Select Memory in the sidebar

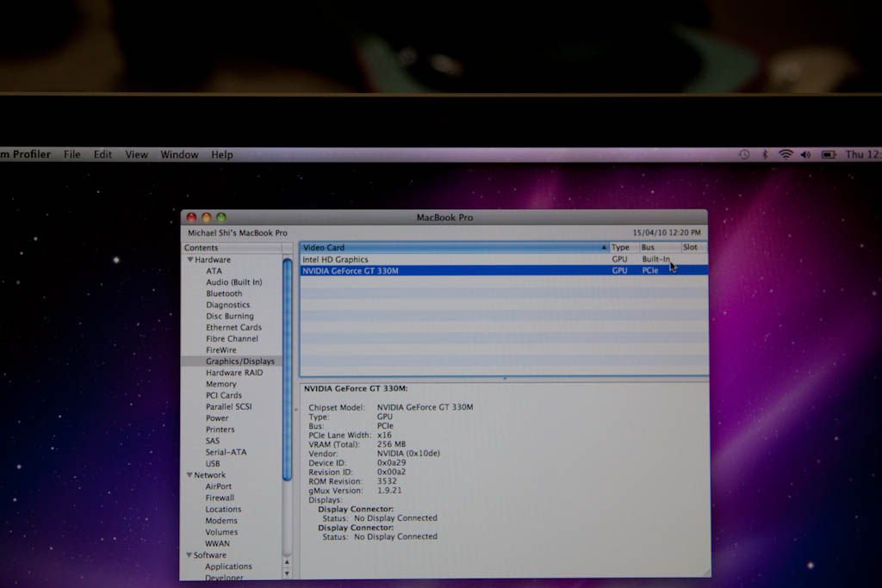click(x=221, y=384)
